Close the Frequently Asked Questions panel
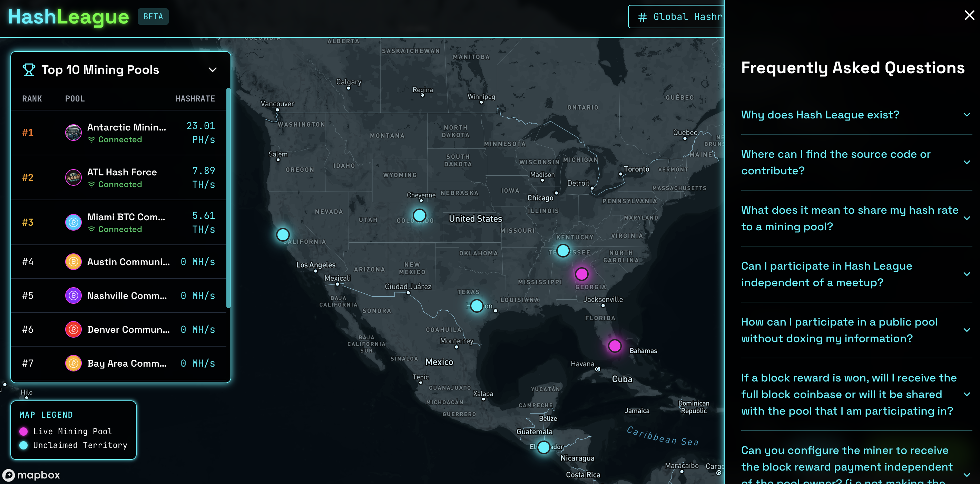The image size is (980, 484). [969, 15]
